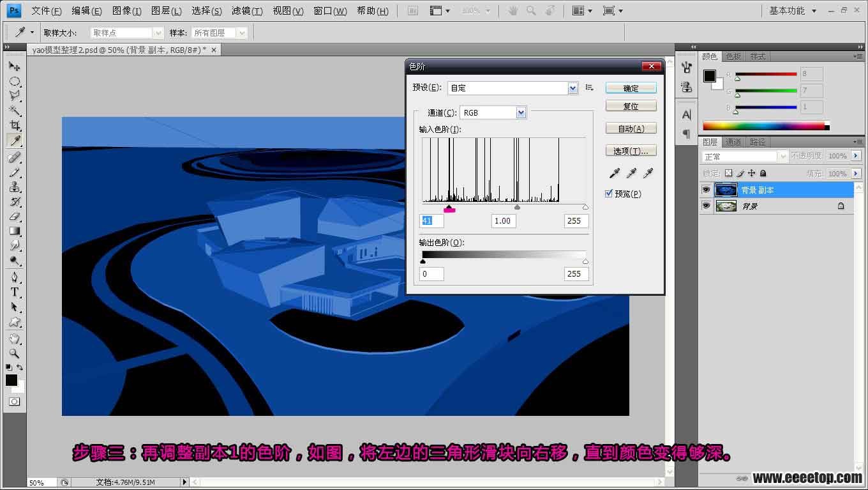
Task: Select the Move tool
Action: (x=14, y=66)
